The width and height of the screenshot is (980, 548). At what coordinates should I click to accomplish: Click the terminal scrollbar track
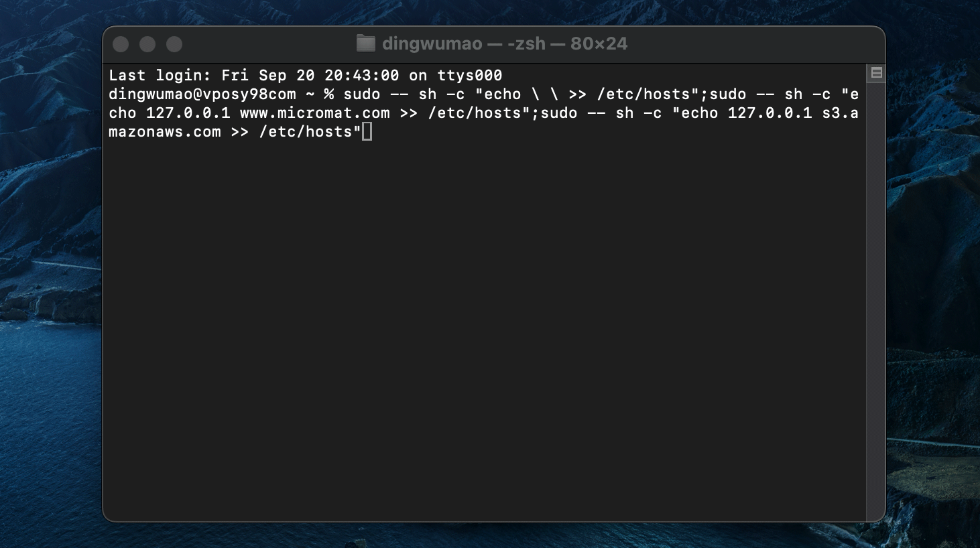click(875, 301)
